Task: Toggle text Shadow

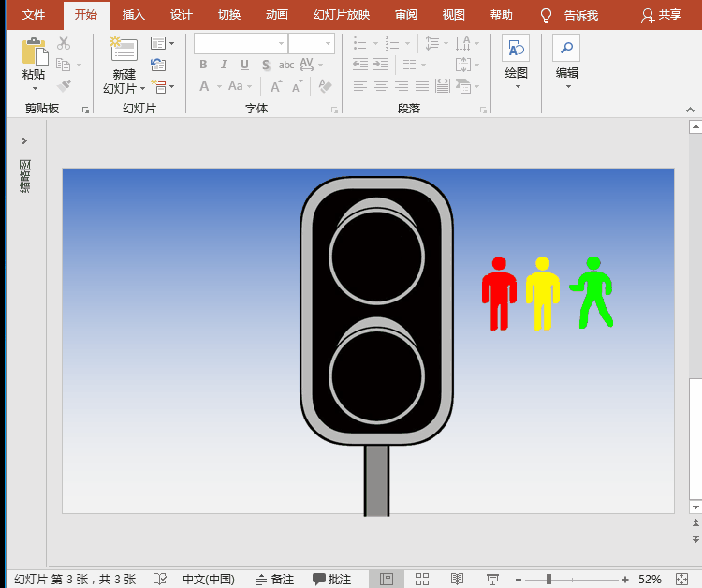Action: tap(266, 65)
